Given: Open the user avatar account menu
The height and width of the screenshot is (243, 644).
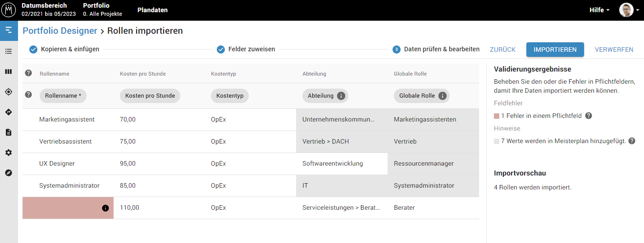Looking at the screenshot, I should (x=629, y=10).
